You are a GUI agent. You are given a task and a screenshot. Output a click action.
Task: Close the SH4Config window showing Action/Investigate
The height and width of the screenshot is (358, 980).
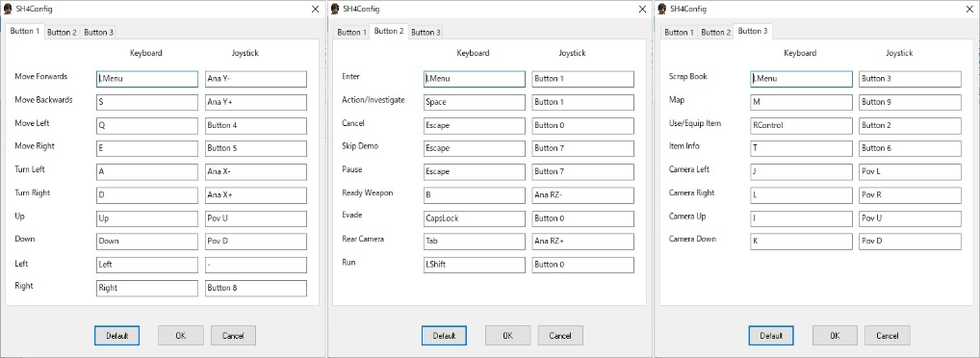(642, 10)
